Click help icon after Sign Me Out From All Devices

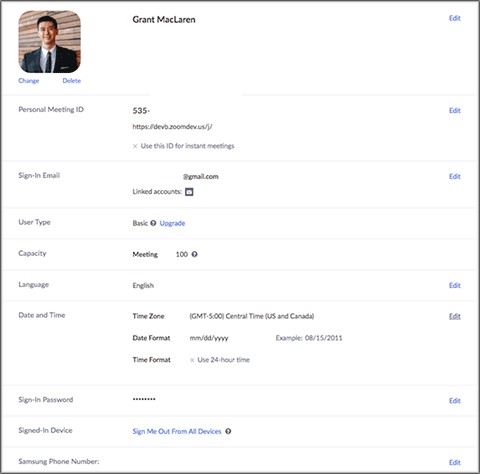point(228,431)
